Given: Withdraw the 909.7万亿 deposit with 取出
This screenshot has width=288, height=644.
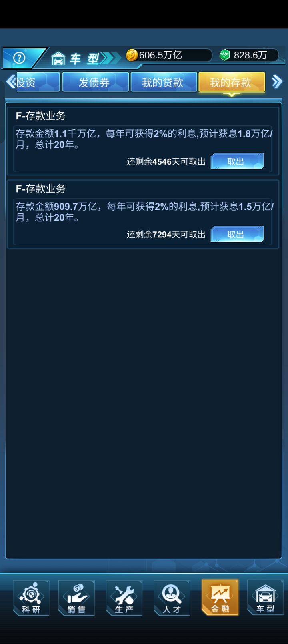Looking at the screenshot, I should coord(237,234).
